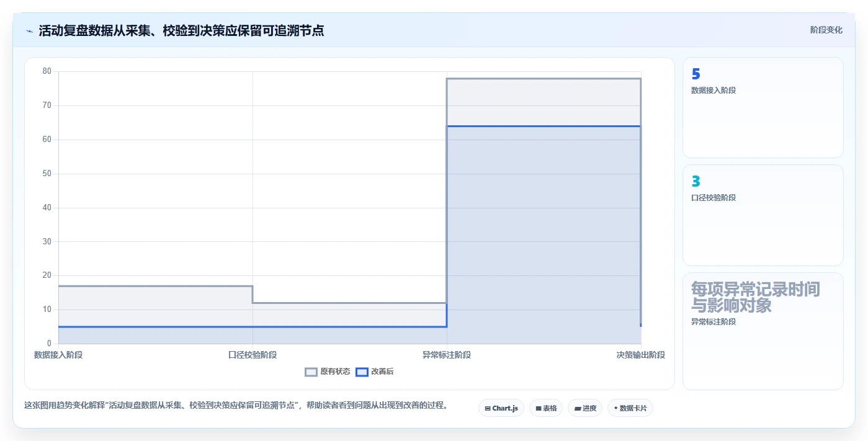Click the y-axis value 80
This screenshot has height=441, width=868.
coord(47,71)
